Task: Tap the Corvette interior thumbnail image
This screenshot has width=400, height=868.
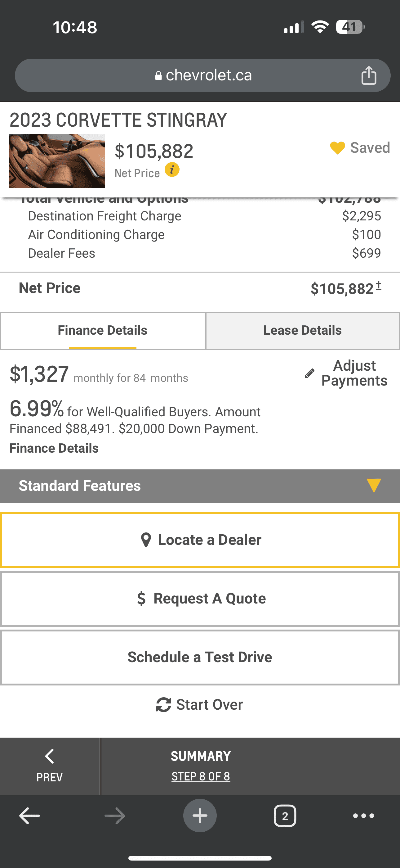Action: coord(57,161)
